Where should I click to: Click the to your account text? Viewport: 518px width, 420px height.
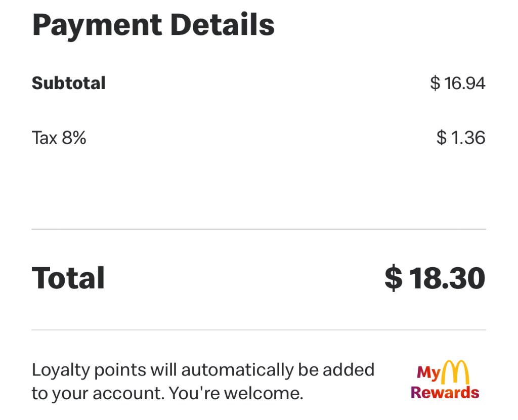[x=98, y=393]
